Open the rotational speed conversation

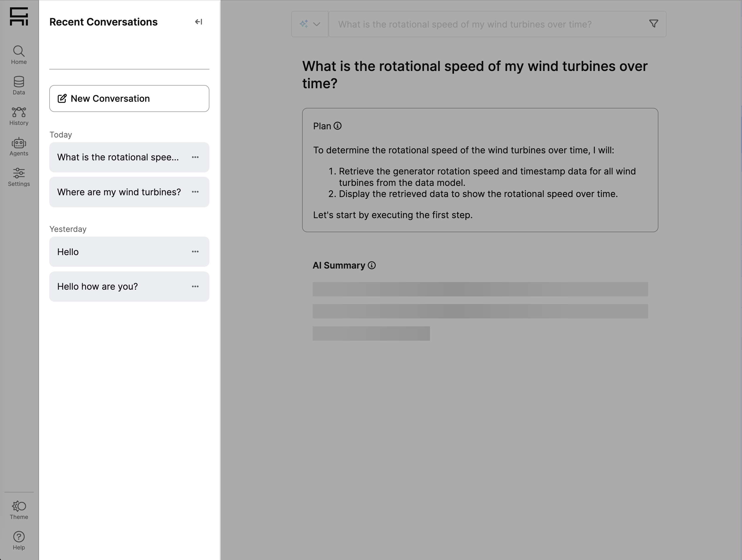pos(118,157)
